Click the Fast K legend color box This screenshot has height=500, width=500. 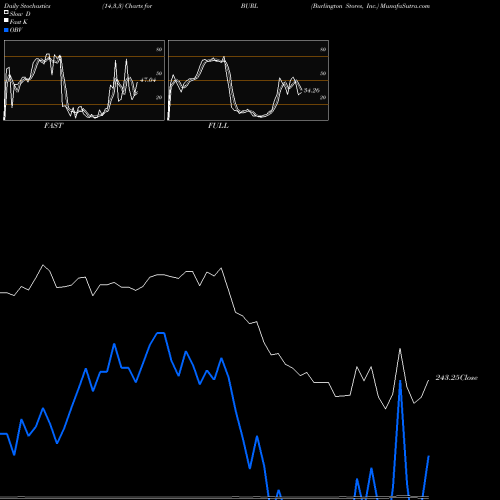click(6, 20)
